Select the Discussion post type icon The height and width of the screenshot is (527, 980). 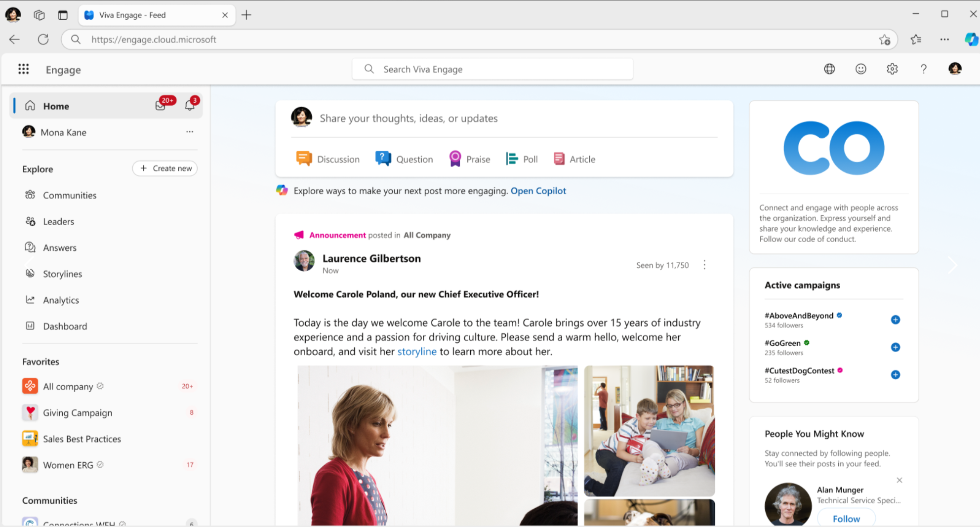tap(304, 159)
